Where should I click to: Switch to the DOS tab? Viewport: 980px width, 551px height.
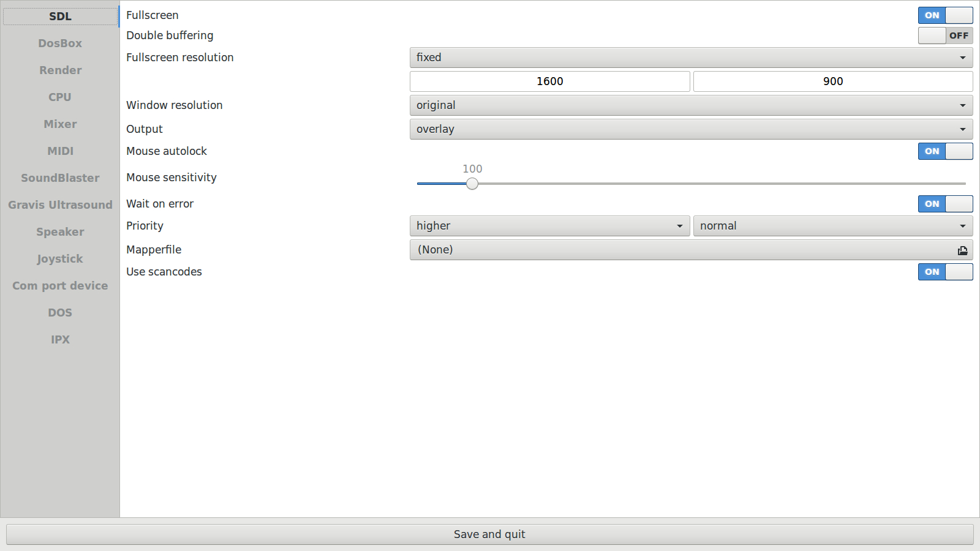60,313
